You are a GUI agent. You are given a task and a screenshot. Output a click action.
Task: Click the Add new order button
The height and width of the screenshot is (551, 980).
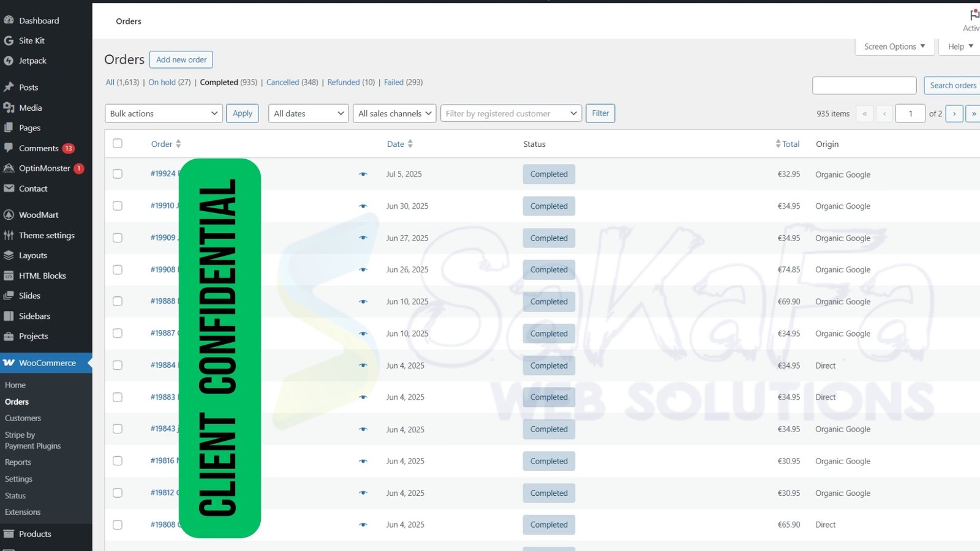point(181,59)
